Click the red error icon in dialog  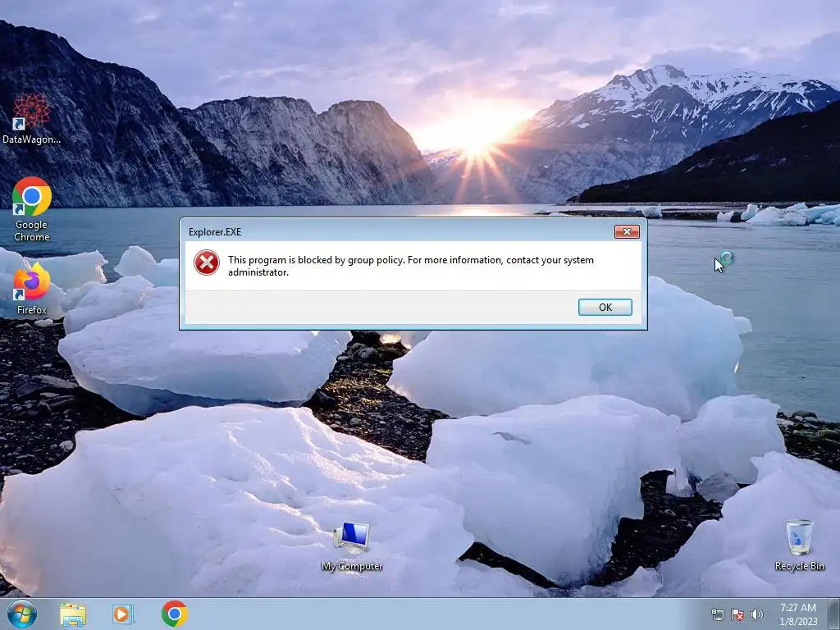(207, 262)
